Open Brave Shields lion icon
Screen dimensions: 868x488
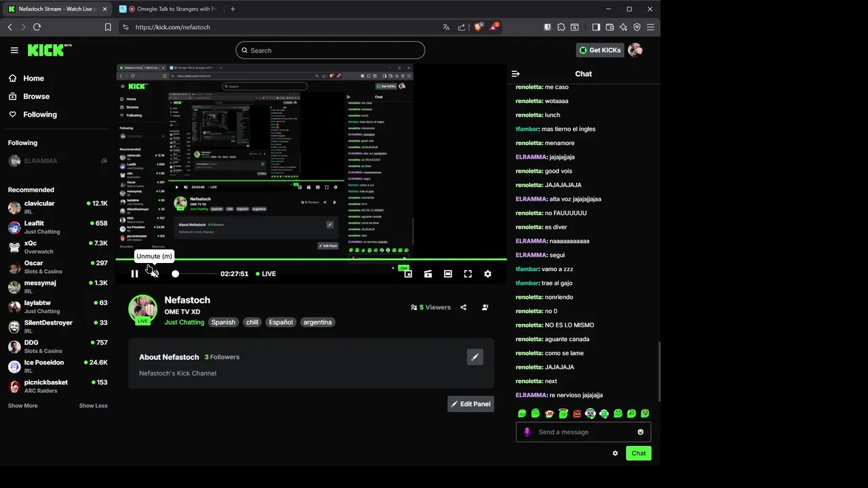click(478, 27)
